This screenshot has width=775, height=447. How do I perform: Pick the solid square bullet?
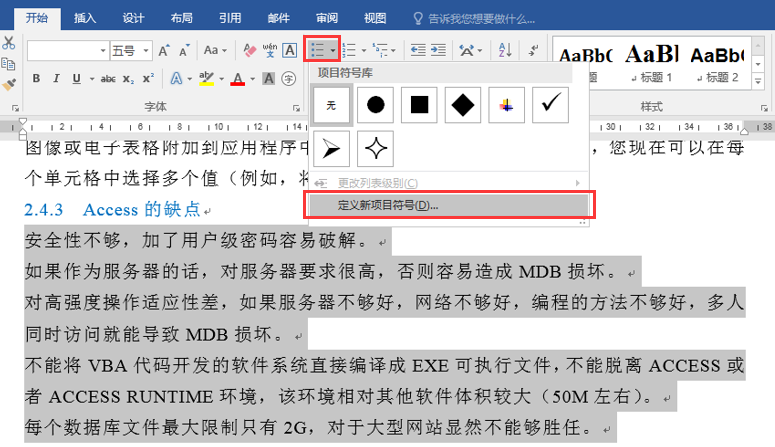point(419,104)
